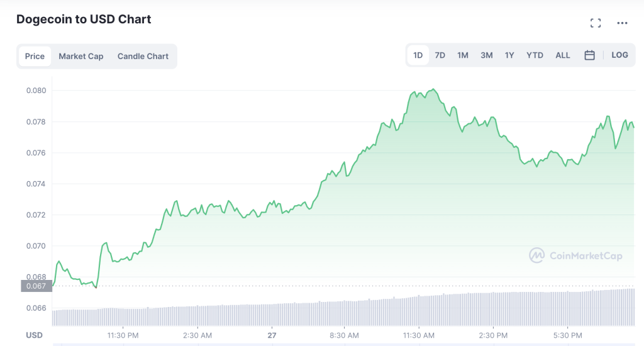Image resolution: width=644 pixels, height=346 pixels.
Task: Click the 0.080 y-axis label
Action: 36,91
